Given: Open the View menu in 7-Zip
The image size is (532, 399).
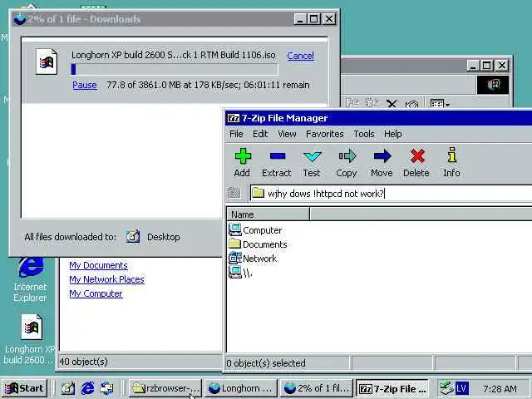Looking at the screenshot, I should pyautogui.click(x=287, y=134).
